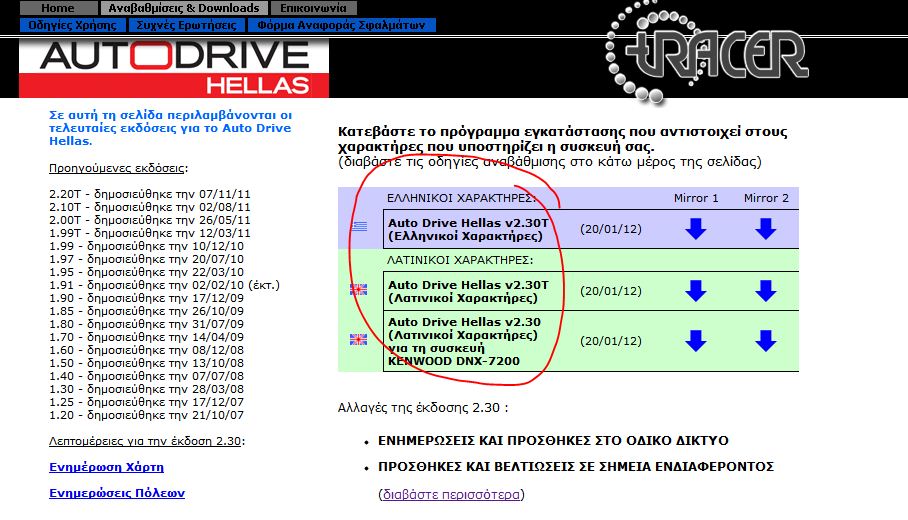Go to the Home menu item
Image resolution: width=908 pixels, height=520 pixels.
click(x=58, y=8)
